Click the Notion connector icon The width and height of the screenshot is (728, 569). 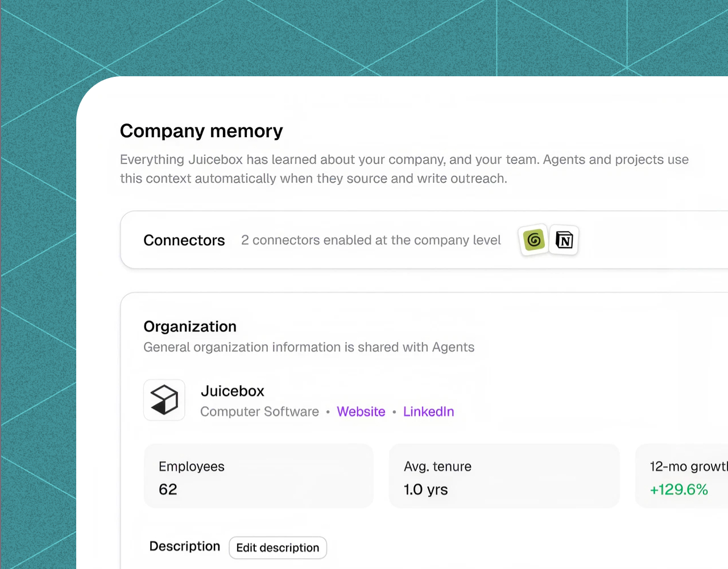point(564,240)
